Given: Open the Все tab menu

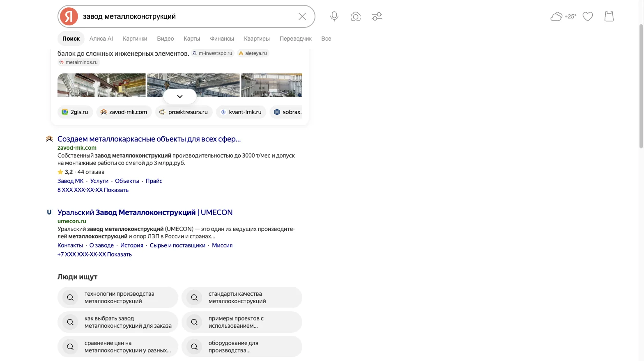Looking at the screenshot, I should (x=326, y=39).
